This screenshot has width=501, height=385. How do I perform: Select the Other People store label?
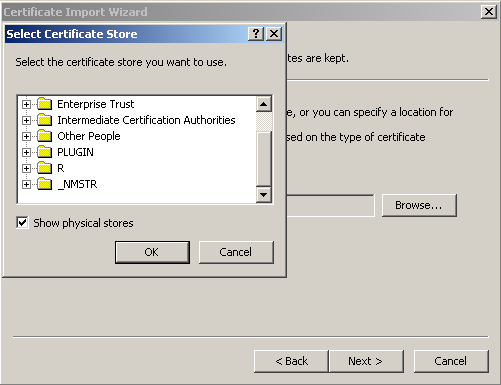coord(89,136)
